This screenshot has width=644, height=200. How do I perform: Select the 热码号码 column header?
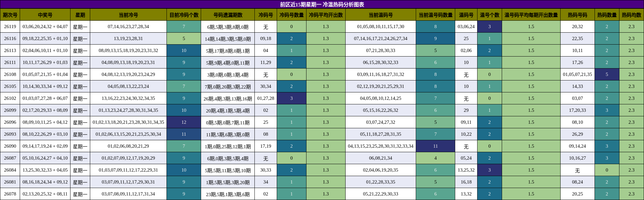(x=577, y=15)
